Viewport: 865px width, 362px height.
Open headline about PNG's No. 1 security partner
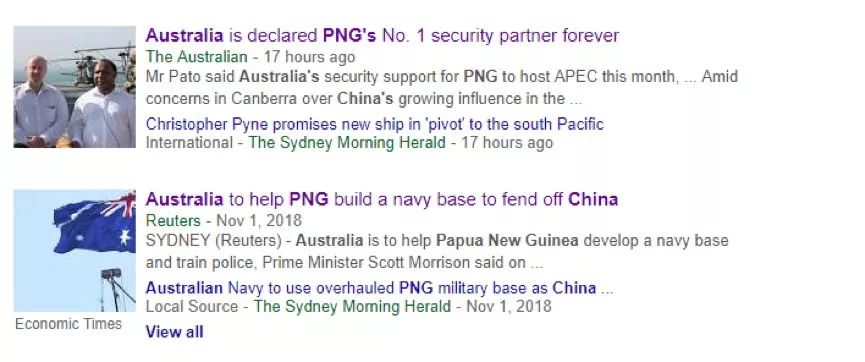pyautogui.click(x=382, y=36)
